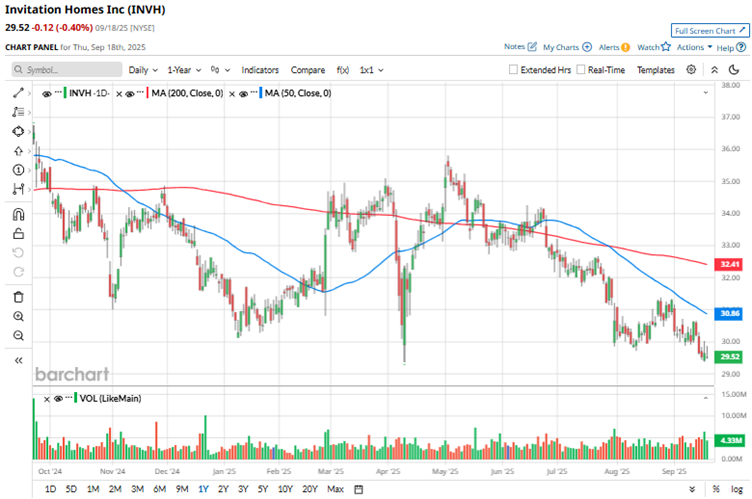Click the 32.41 MA price label
Image resolution: width=752 pixels, height=499 pixels.
pyautogui.click(x=729, y=264)
